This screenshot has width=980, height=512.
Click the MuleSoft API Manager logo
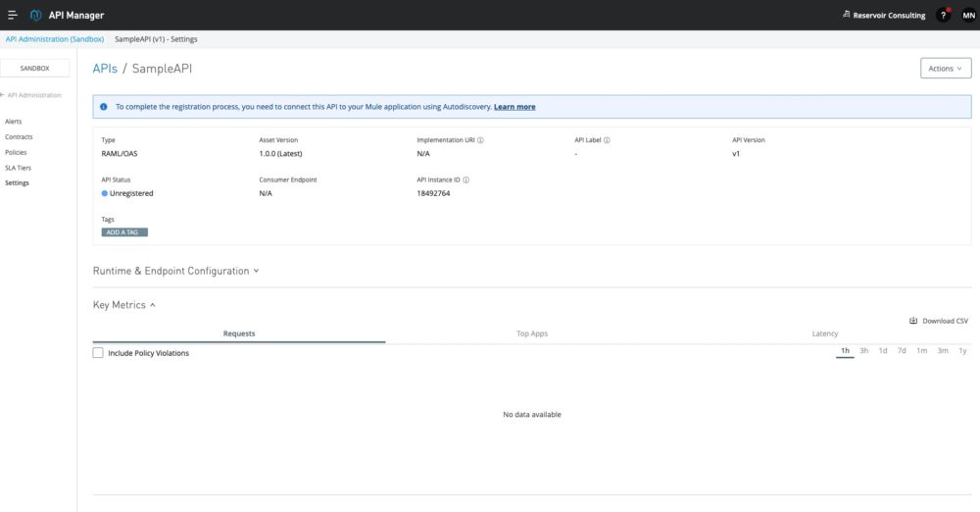pos(35,15)
